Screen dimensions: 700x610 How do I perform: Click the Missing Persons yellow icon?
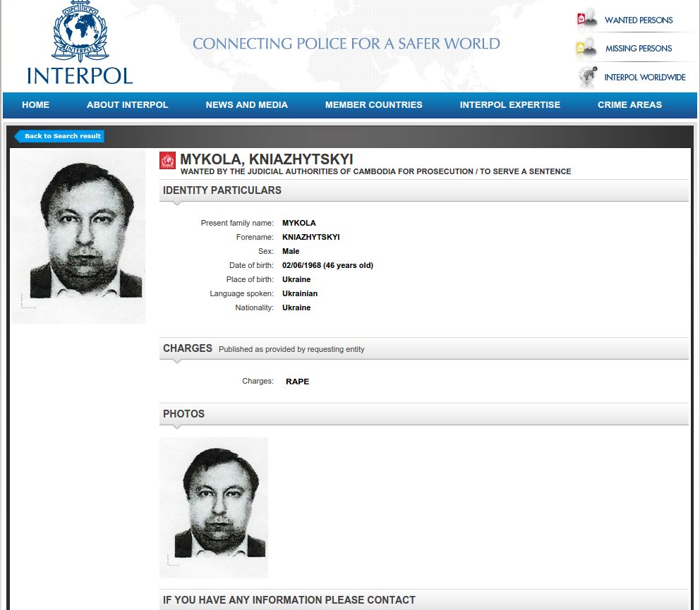point(587,48)
